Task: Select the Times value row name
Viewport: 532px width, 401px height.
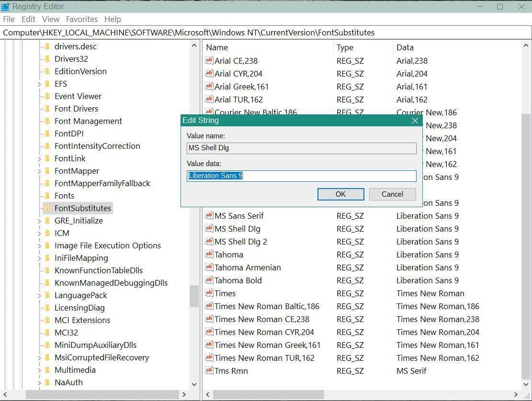Action: point(225,293)
